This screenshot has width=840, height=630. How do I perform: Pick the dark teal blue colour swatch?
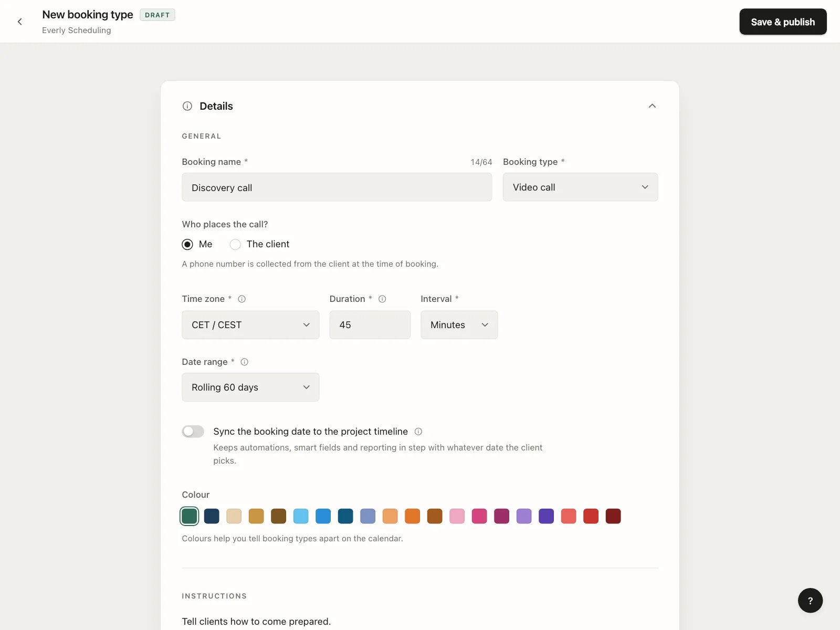pyautogui.click(x=345, y=517)
